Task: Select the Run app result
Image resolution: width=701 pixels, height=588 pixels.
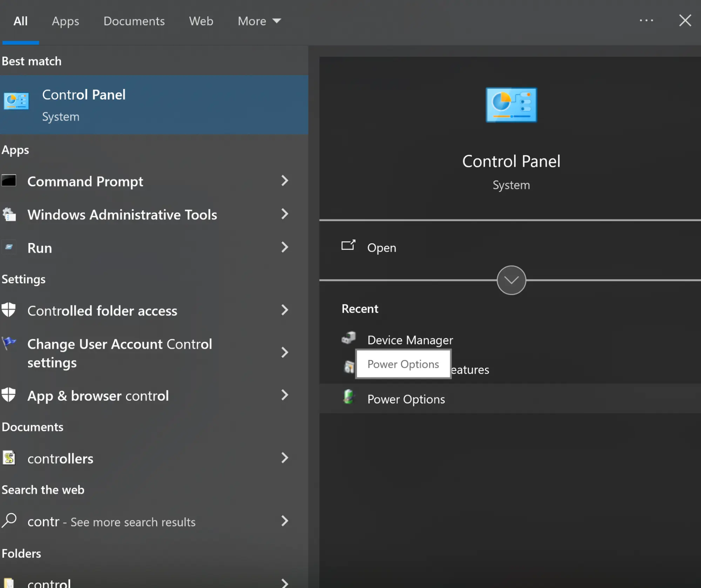Action: pyautogui.click(x=154, y=248)
